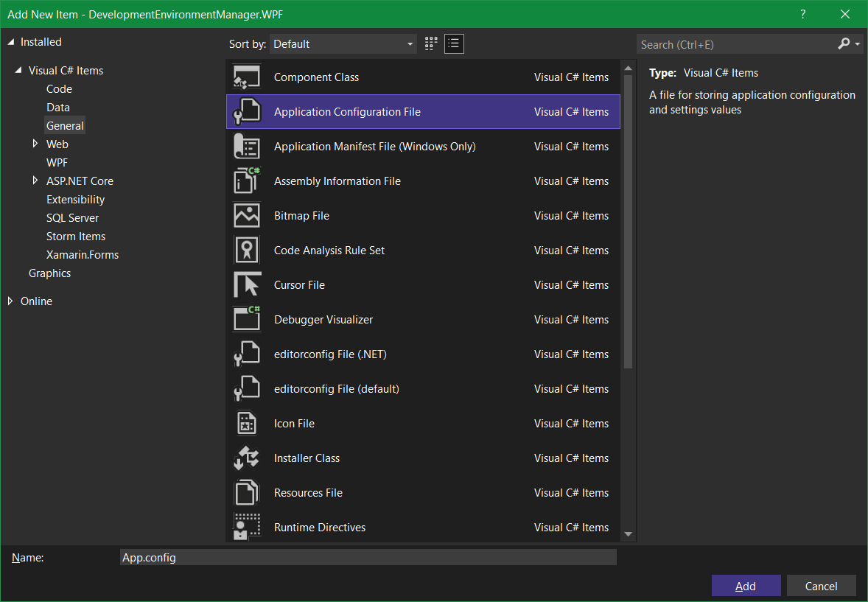Image resolution: width=868 pixels, height=602 pixels.
Task: Select the Cursor File template icon
Action: pyautogui.click(x=247, y=284)
